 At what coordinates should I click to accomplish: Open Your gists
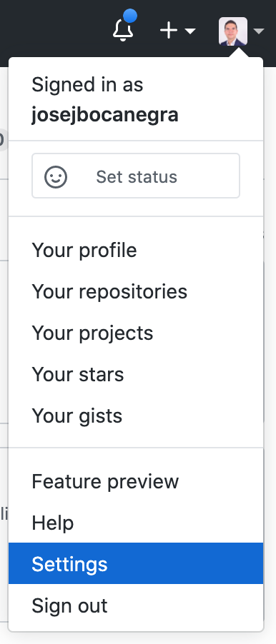136,416
